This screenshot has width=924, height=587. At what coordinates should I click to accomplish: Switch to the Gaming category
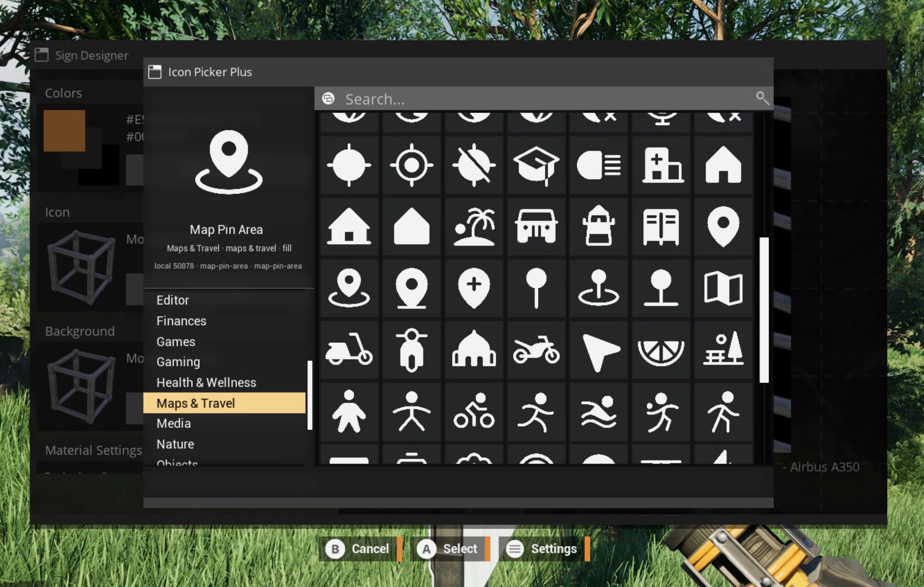click(x=178, y=362)
